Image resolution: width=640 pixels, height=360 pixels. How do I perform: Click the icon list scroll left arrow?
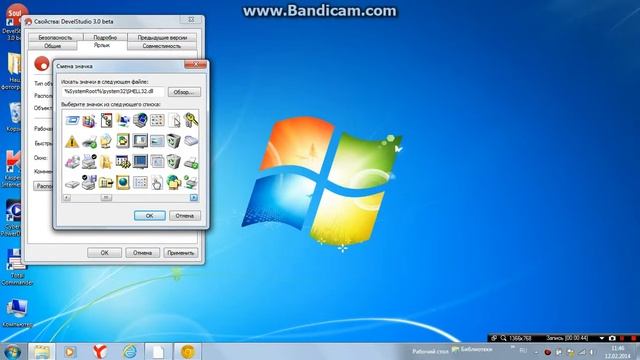pyautogui.click(x=67, y=198)
